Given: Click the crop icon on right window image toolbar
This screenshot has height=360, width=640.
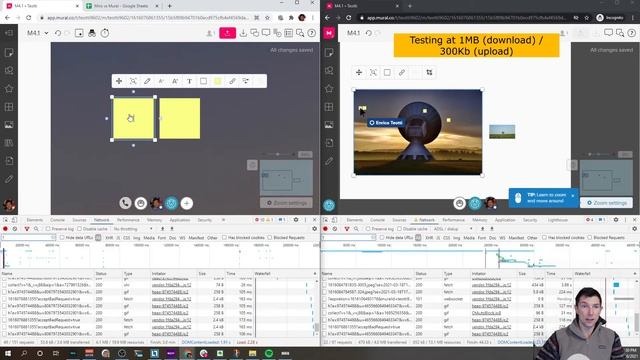Looking at the screenshot, I should (429, 72).
